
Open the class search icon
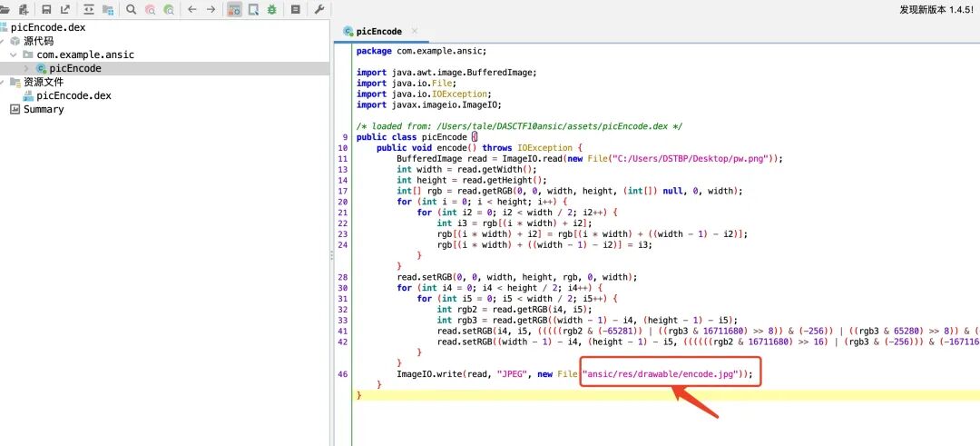150,9
